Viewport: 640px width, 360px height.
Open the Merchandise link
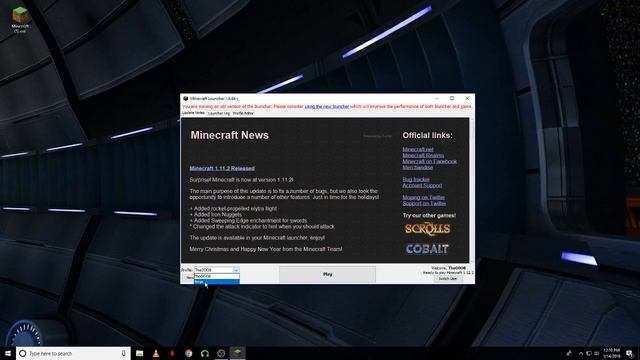coord(418,168)
